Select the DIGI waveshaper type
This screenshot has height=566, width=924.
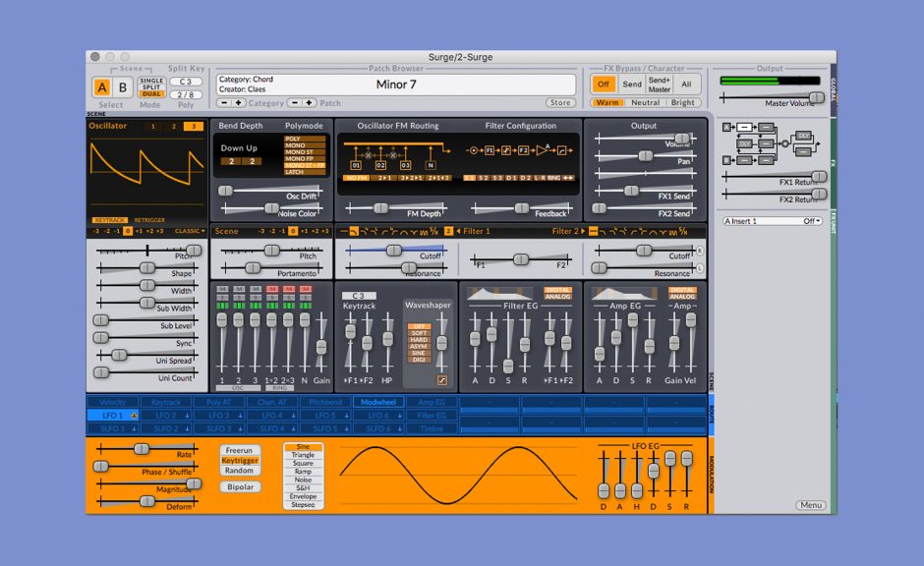pos(420,360)
